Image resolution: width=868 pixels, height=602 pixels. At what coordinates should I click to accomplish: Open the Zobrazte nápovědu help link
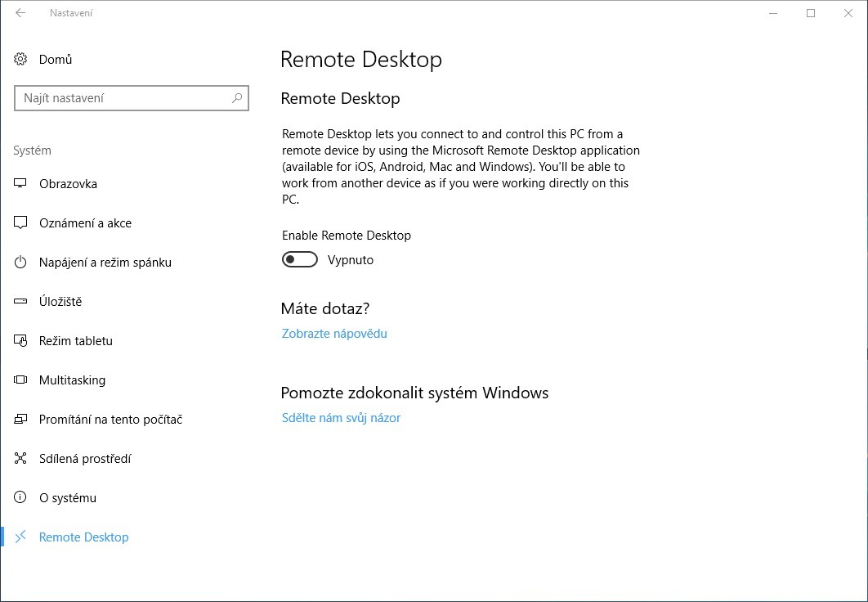pos(334,334)
